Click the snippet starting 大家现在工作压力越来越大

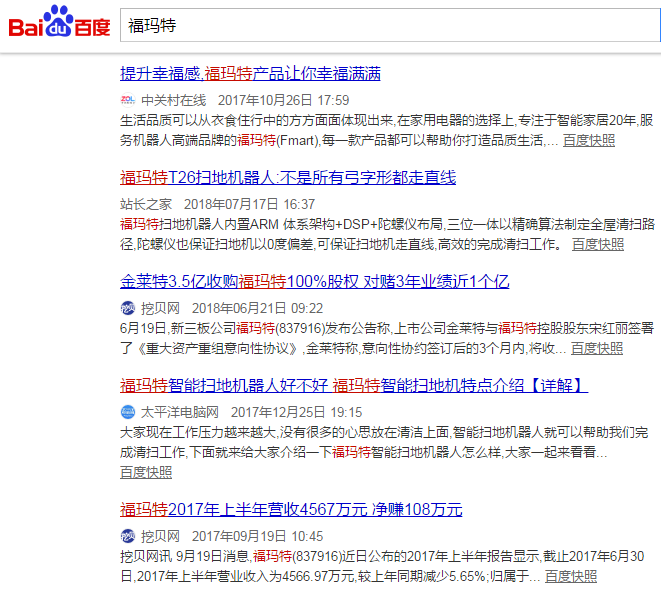(384, 442)
